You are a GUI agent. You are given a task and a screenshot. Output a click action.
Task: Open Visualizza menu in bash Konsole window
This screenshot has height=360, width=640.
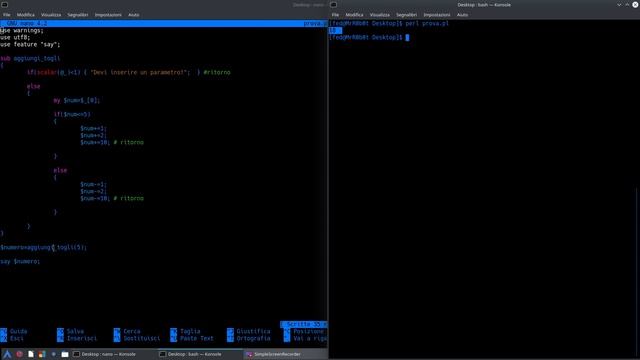[380, 15]
